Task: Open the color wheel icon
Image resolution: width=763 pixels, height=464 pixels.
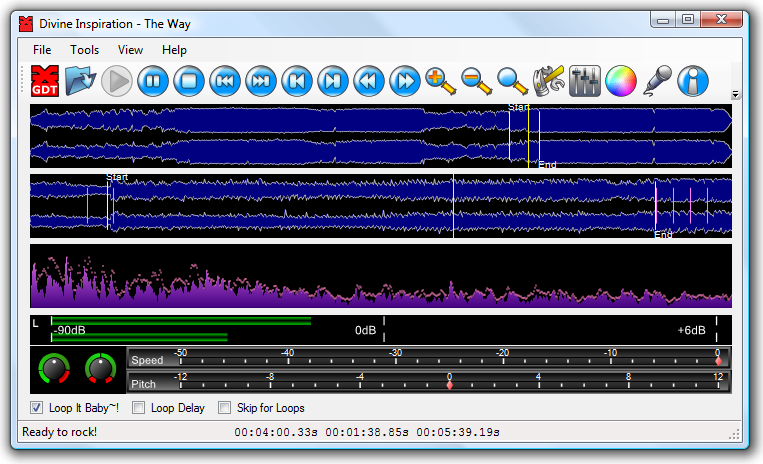Action: pos(620,81)
